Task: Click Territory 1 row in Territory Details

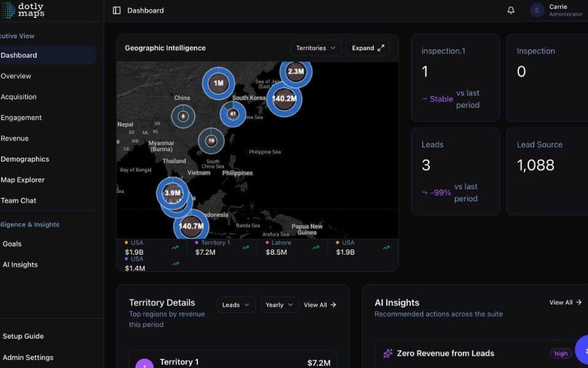Action: (233, 360)
